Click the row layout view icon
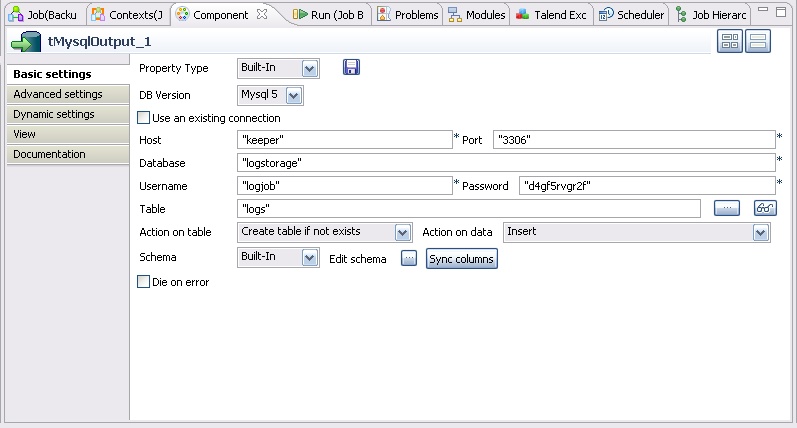Screen dimensions: 797x428 758,41
